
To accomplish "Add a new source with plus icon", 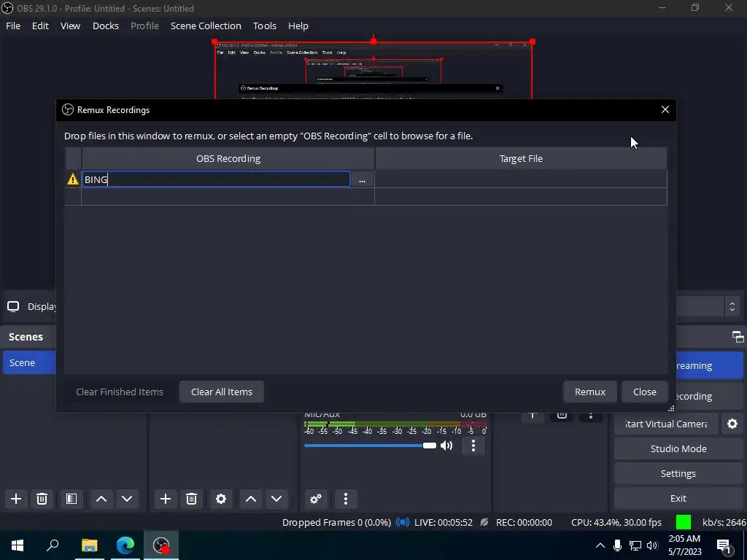I will point(166,499).
